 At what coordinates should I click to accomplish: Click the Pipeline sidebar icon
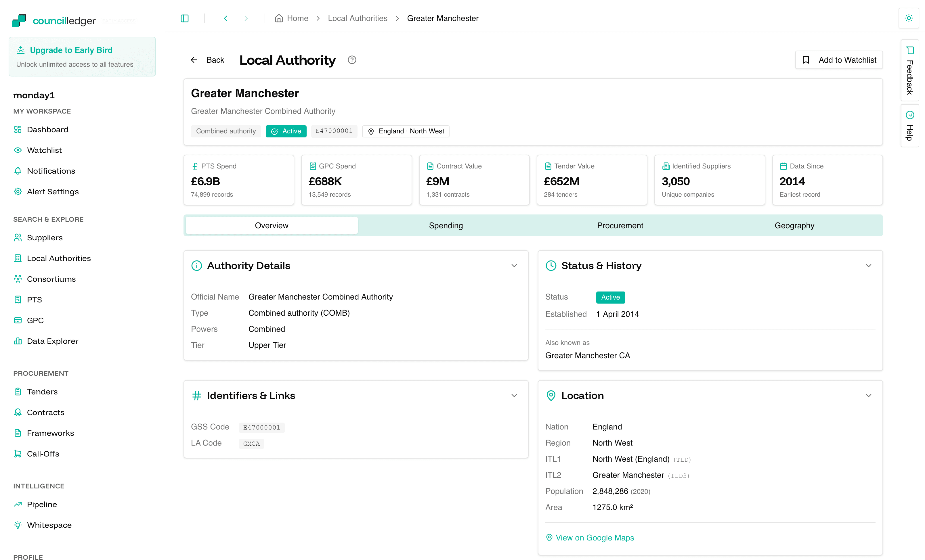tap(18, 504)
